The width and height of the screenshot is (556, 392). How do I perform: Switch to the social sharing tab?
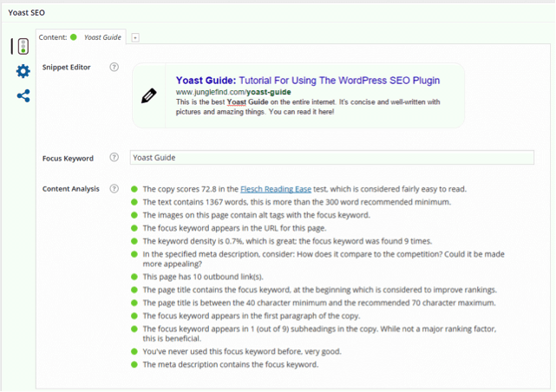[x=23, y=95]
